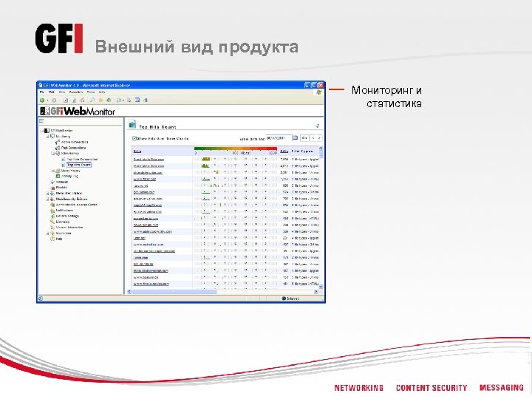Viewport: 532px width, 399px height.
Task: Click the Forward arrow in the browser toolbar
Action: click(x=54, y=100)
